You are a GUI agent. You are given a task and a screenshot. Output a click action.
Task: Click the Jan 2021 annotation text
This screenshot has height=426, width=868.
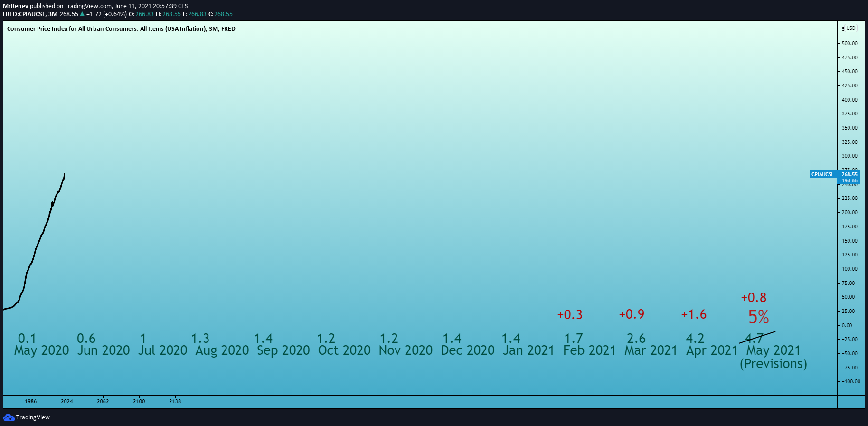point(528,350)
